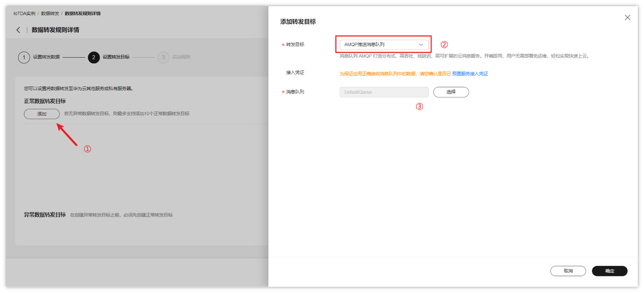Click the 选择 button next to the queue field
Screen dimensions: 644x293
point(451,92)
